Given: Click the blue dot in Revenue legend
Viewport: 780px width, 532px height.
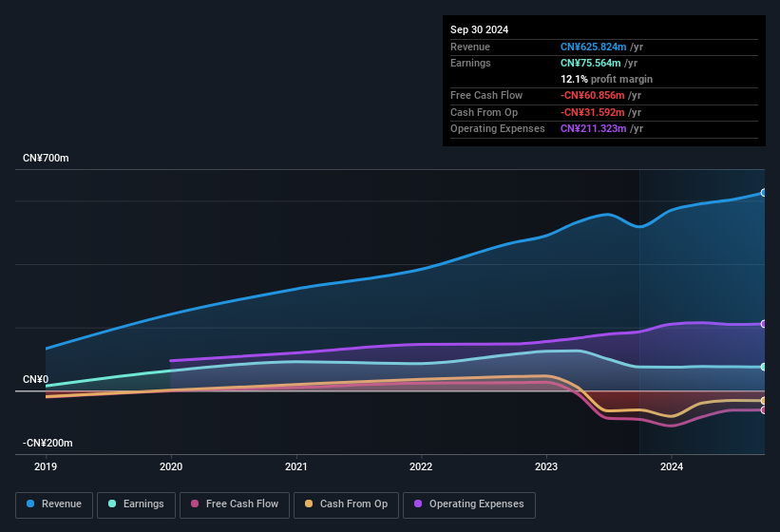Looking at the screenshot, I should point(31,504).
